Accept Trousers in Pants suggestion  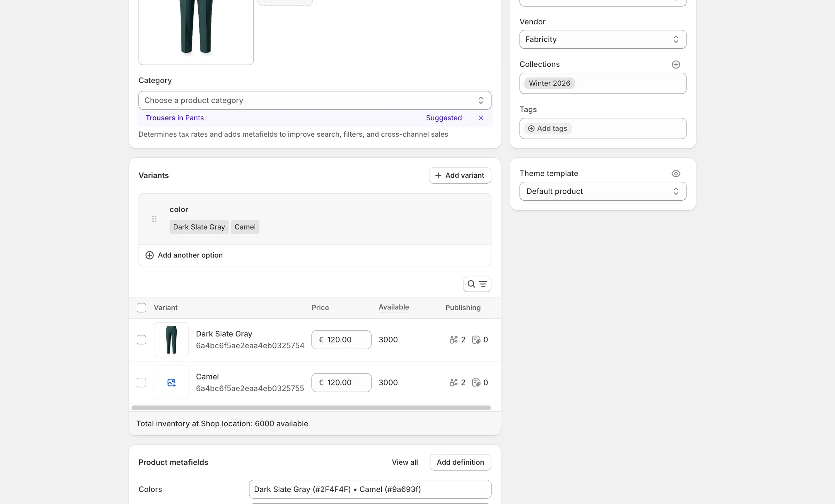tap(175, 118)
